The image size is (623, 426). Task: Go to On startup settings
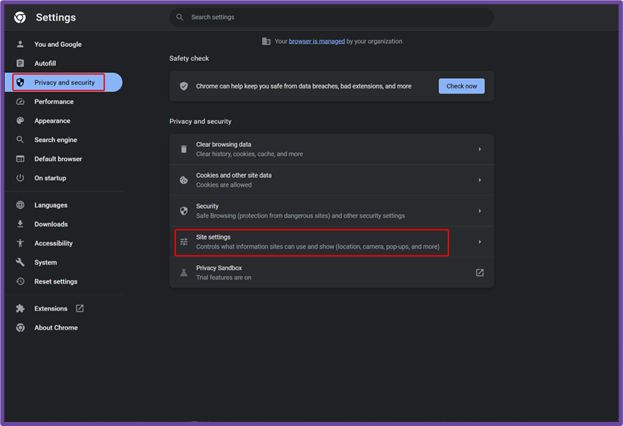(50, 178)
